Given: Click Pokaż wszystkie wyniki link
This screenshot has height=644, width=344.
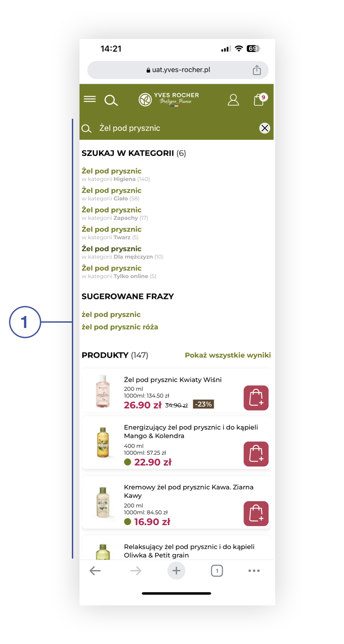Looking at the screenshot, I should click(228, 355).
